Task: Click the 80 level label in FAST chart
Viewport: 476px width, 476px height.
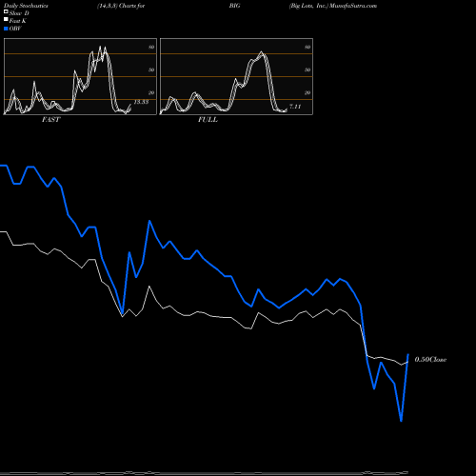Action: 151,47
